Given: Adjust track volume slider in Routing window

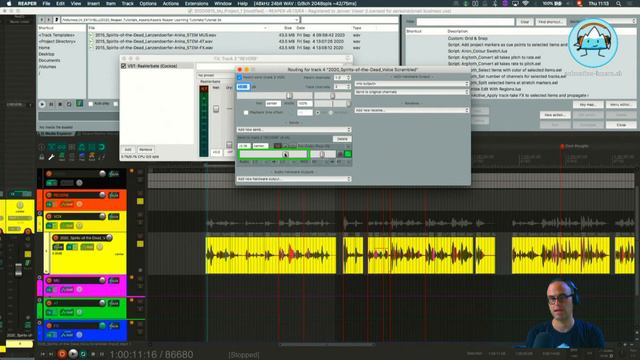Looking at the screenshot, I should coord(274,96).
